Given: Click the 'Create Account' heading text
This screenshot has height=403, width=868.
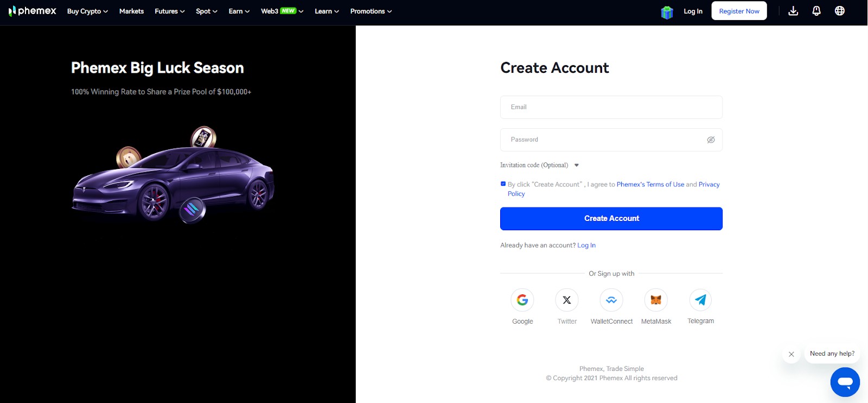Looking at the screenshot, I should click(554, 68).
